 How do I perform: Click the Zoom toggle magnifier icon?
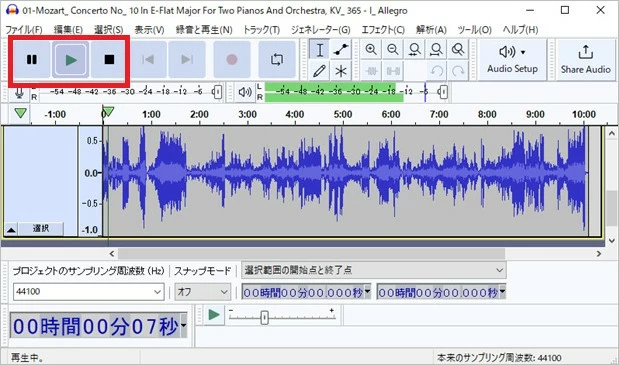click(x=458, y=49)
